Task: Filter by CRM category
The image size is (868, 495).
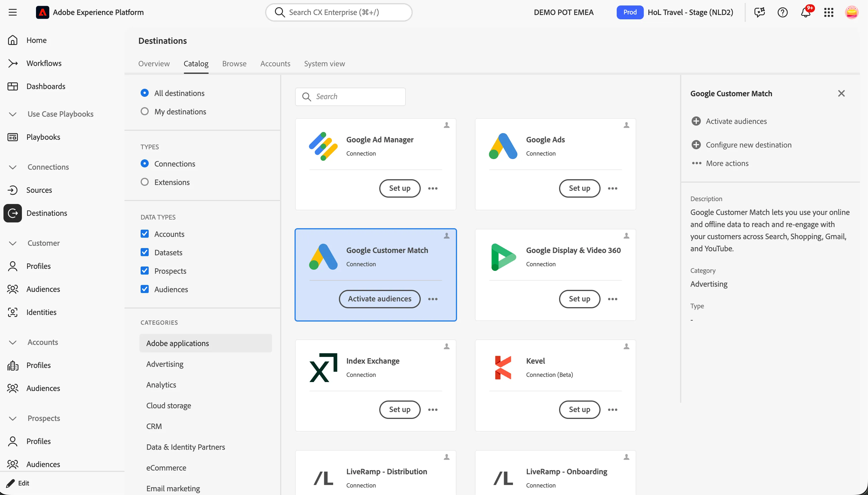Action: pos(205,426)
